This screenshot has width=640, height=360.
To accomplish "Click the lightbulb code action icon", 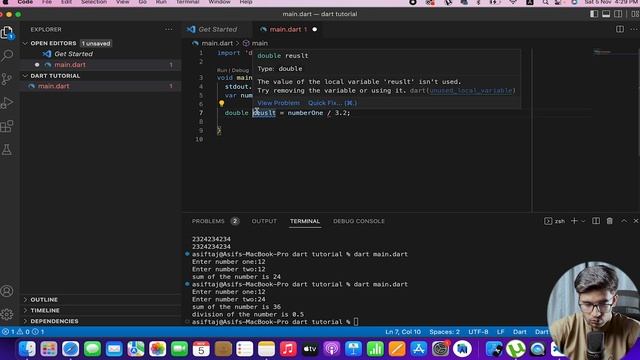I will pyautogui.click(x=222, y=104).
